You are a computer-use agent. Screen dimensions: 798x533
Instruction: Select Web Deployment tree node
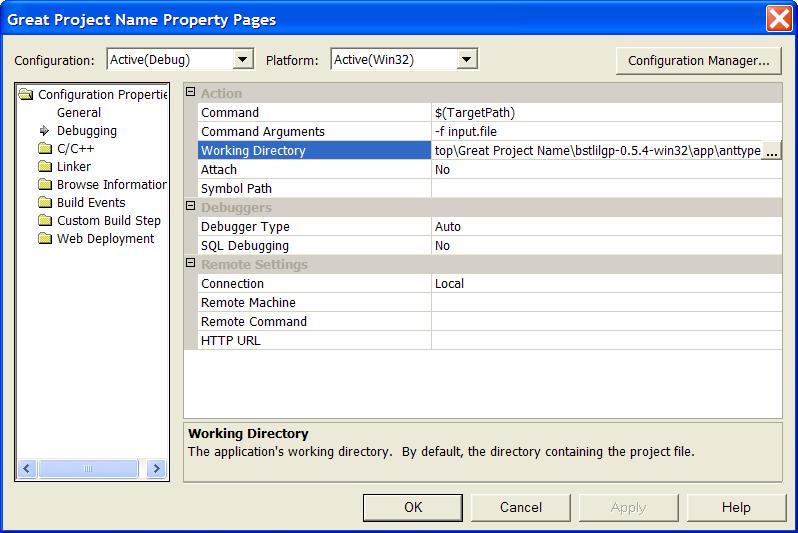(105, 238)
